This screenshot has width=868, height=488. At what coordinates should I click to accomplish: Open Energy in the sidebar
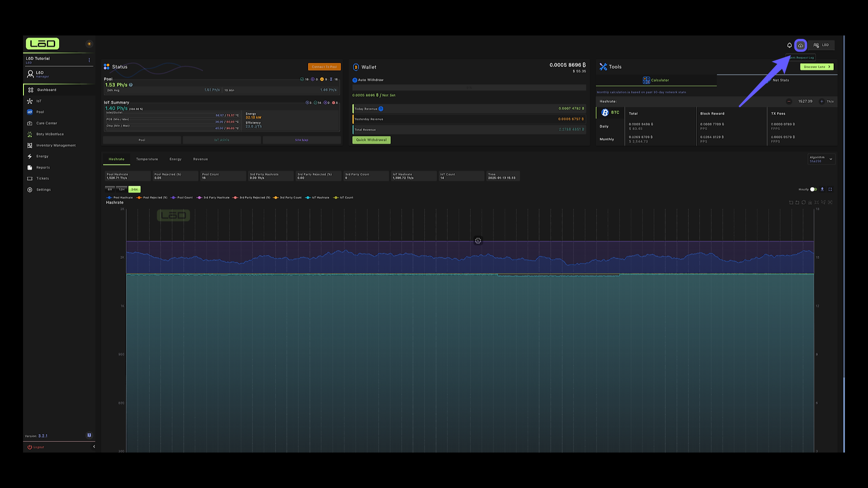point(59,156)
